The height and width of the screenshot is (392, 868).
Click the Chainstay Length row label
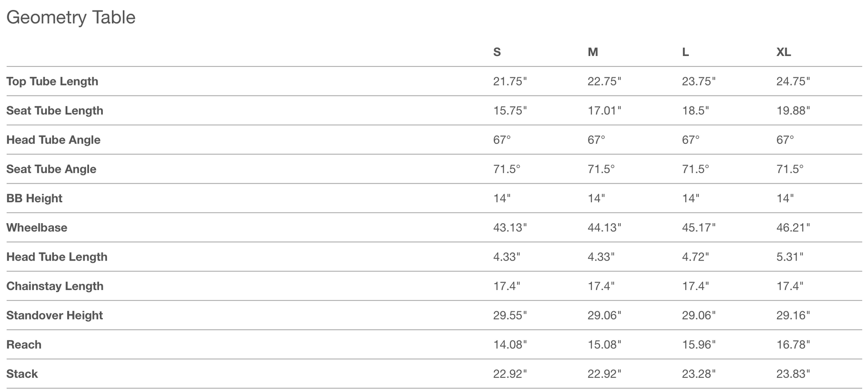[x=55, y=286]
